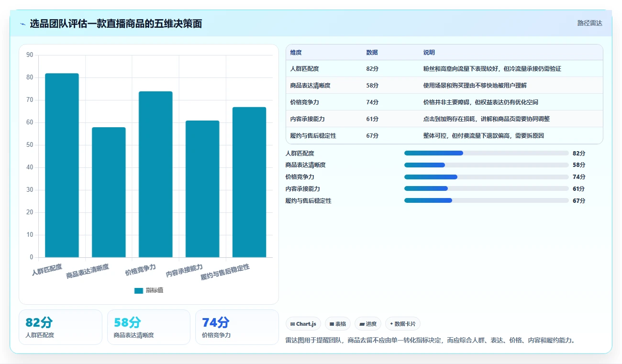Screen dimensions: 622x364
Task: Click the lightning icon beside the dashboard title
Action: click(x=22, y=24)
